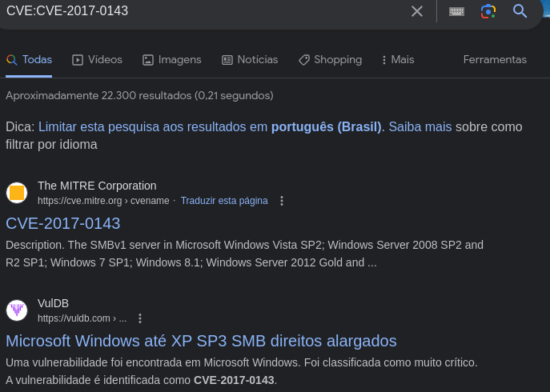Open the CVE-2017-0143 MITRE result
550x392 pixels.
63,223
